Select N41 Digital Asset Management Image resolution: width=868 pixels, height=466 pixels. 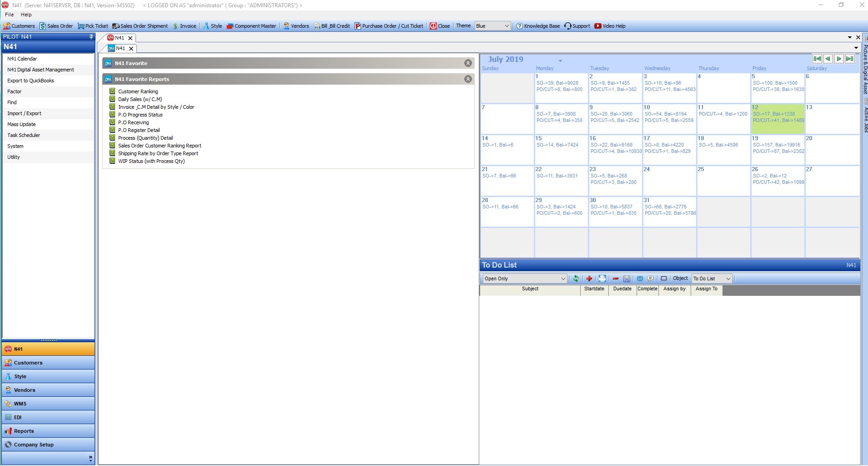coord(40,70)
